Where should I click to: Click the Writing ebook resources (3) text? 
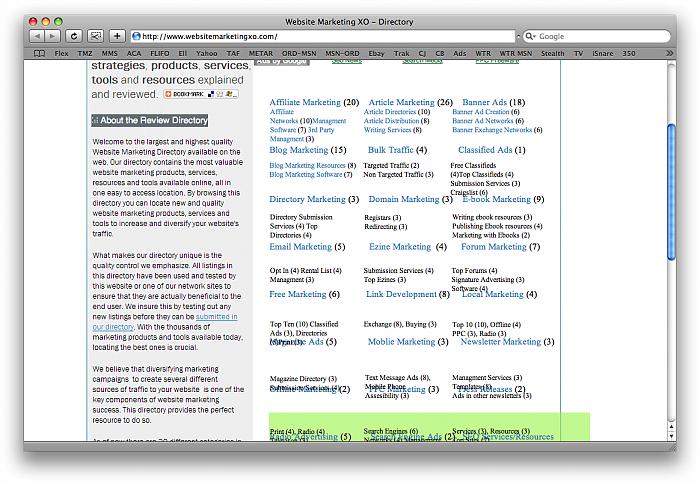click(x=492, y=217)
